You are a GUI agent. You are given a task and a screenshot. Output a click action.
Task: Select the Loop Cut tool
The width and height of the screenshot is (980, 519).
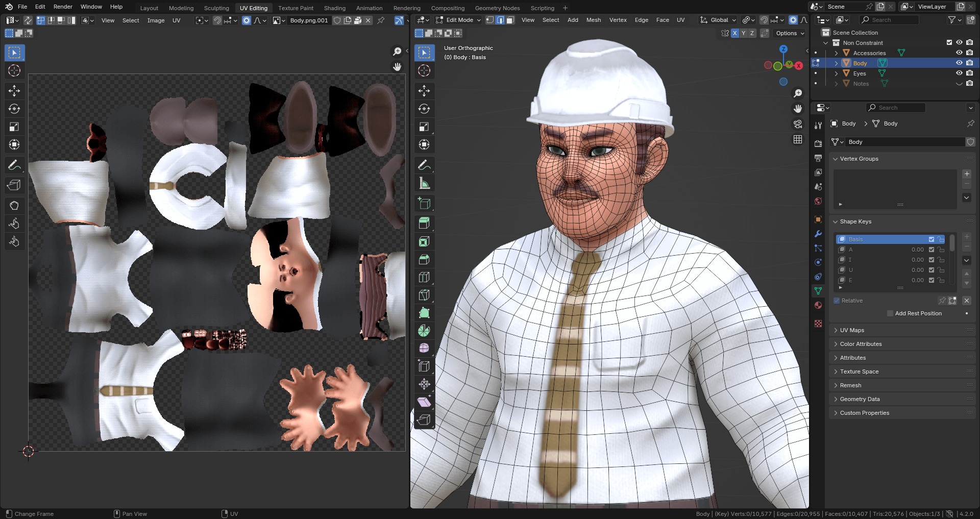[424, 277]
